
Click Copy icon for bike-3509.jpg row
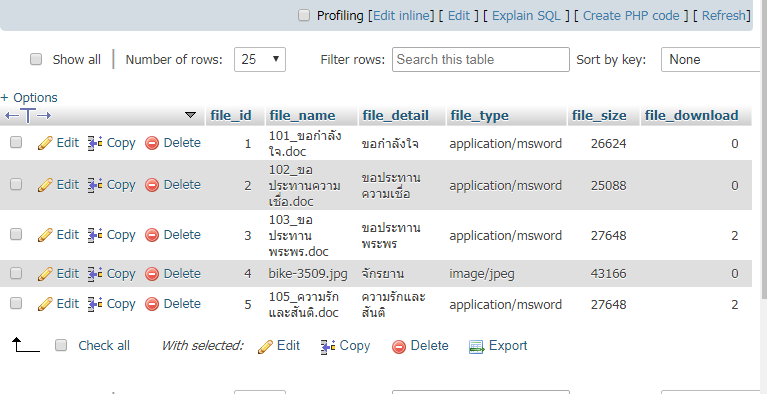pyautogui.click(x=95, y=274)
